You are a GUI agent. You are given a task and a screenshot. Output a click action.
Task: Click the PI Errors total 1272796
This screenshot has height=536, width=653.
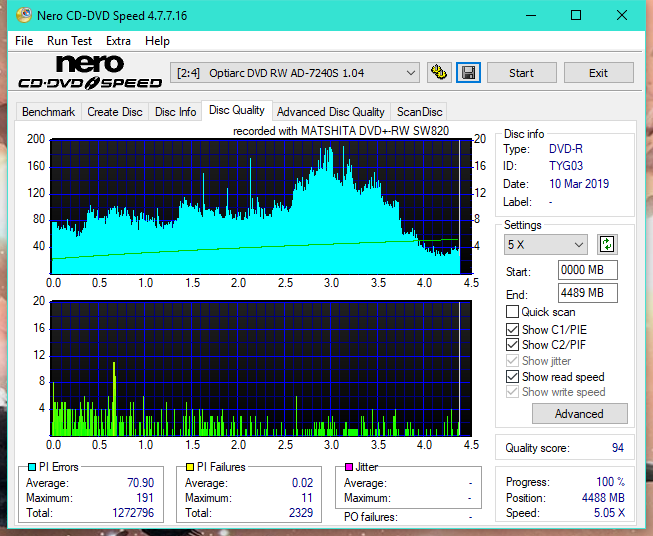pos(133,513)
